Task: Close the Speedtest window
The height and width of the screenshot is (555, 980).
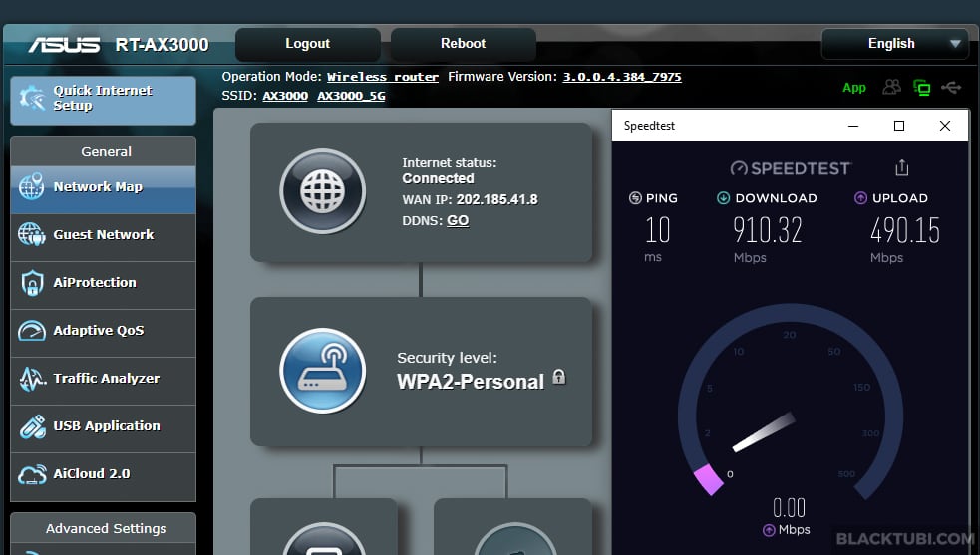Action: 945,126
